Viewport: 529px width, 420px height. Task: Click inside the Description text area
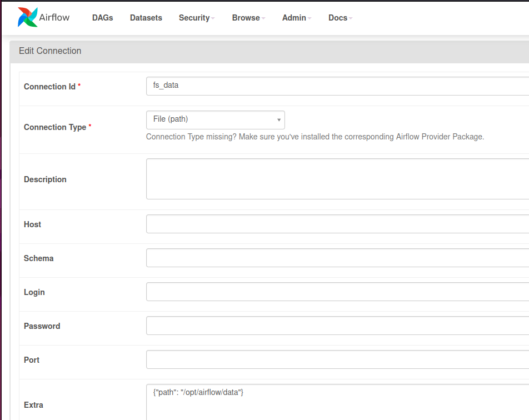tap(337, 179)
